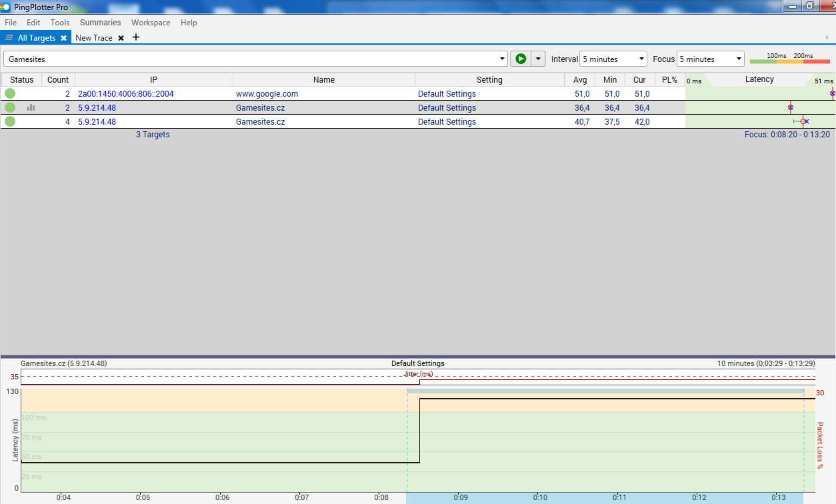Image resolution: width=836 pixels, height=504 pixels.
Task: Click the tab list arrow at far right of tab bar
Action: [827, 38]
